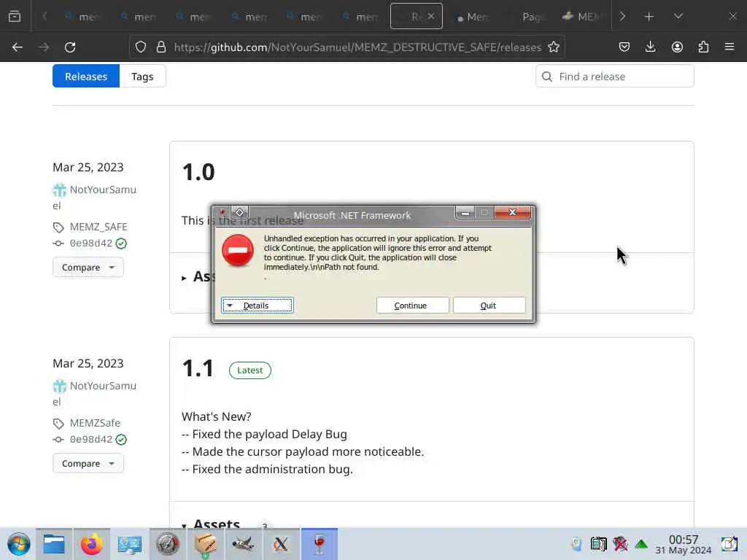Open the system settings monitor taskbar icon
The image size is (747, 560).
(x=130, y=544)
